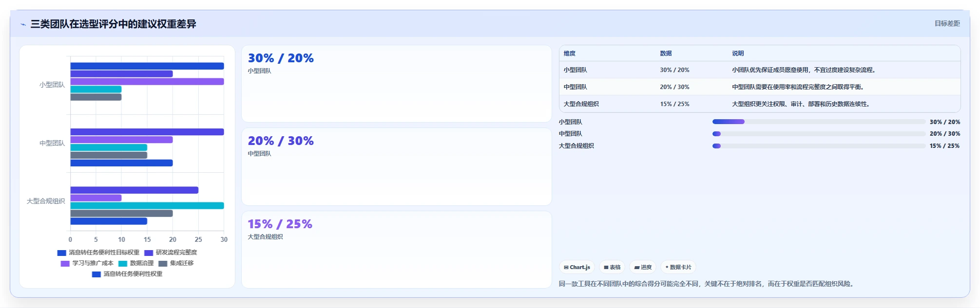Click chart y-axis label 小型团队
Viewport: 980px width, 308px height.
coord(52,85)
